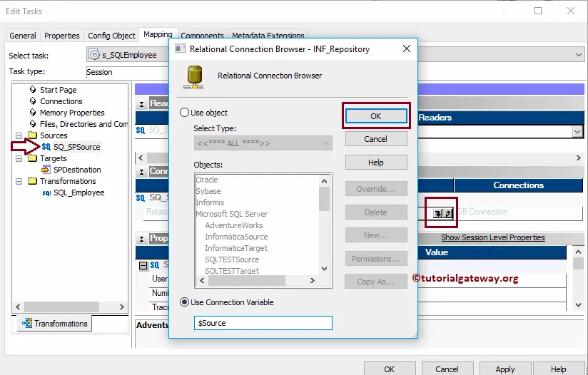This screenshot has width=588, height=375.
Task: Select Use Connection Variable radio button
Action: [185, 302]
